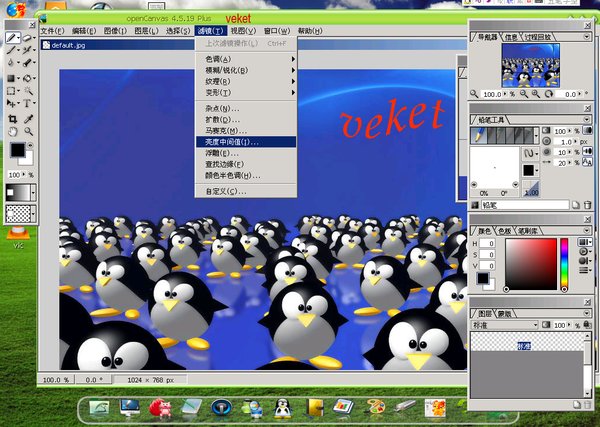
Task: Open 模糊/锐化(B) submenu
Action: (246, 70)
